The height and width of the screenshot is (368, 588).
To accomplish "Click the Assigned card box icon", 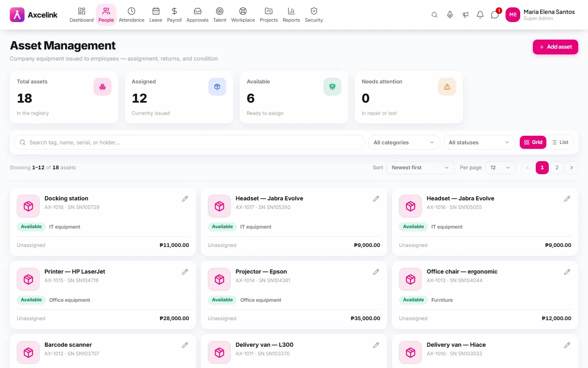I will tap(217, 87).
